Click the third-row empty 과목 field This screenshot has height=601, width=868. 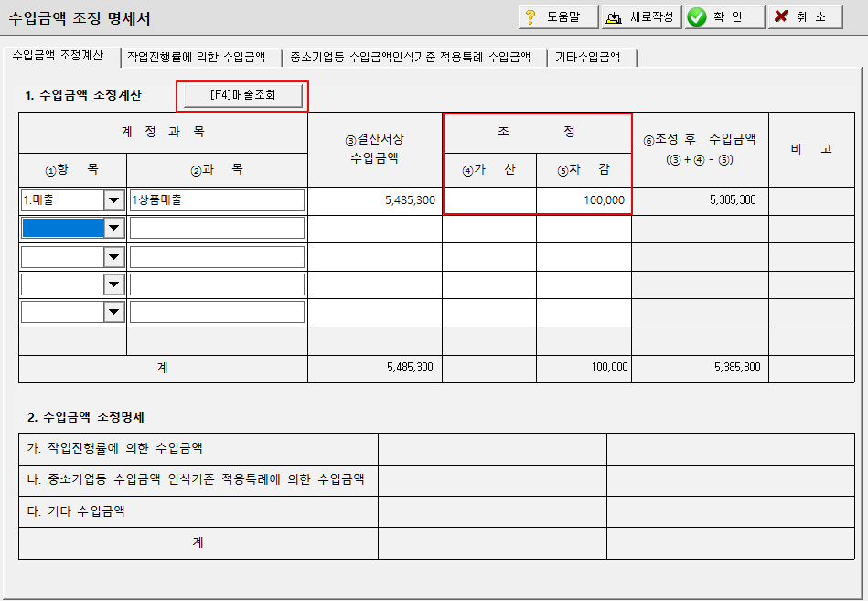coord(217,257)
